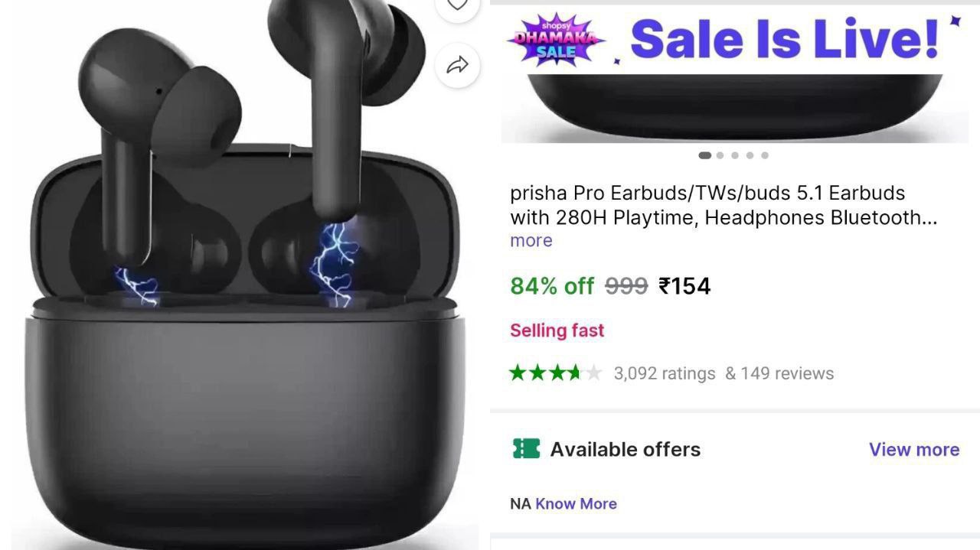Click the 'Available offers' heading
This screenshot has height=550, width=980.
click(x=626, y=449)
